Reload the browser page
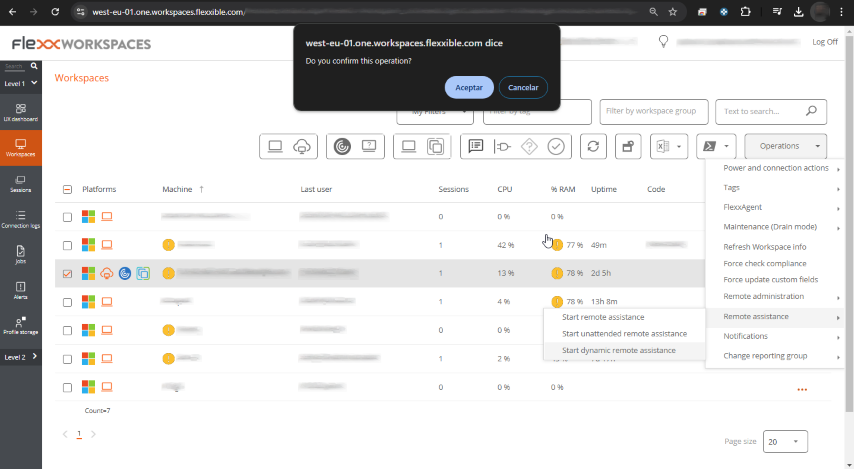The width and height of the screenshot is (854, 469). point(55,12)
